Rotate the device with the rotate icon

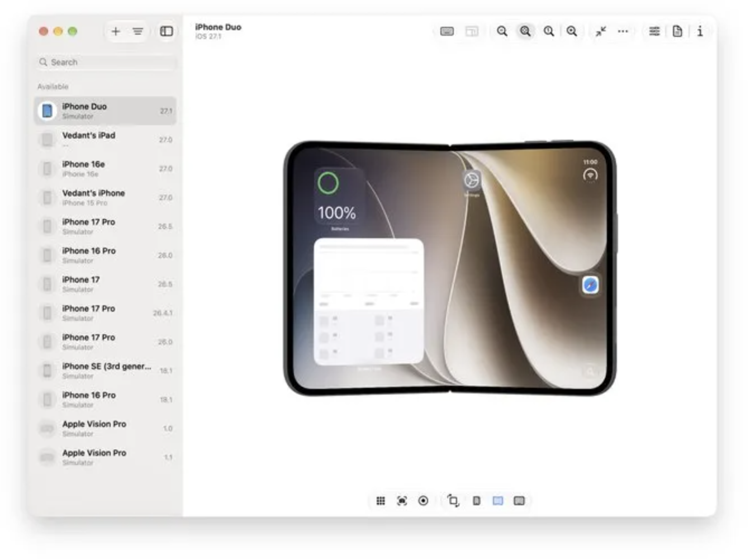(x=453, y=501)
